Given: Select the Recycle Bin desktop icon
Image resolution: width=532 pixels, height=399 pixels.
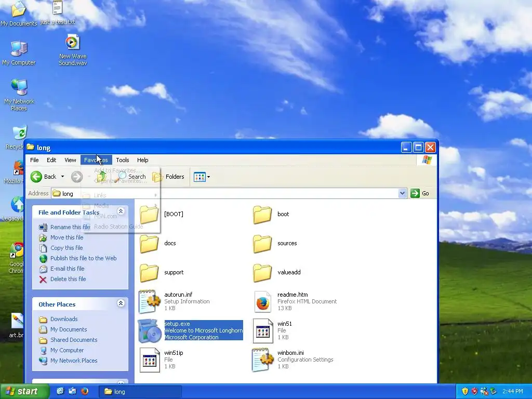Looking at the screenshot, I should (15, 138).
